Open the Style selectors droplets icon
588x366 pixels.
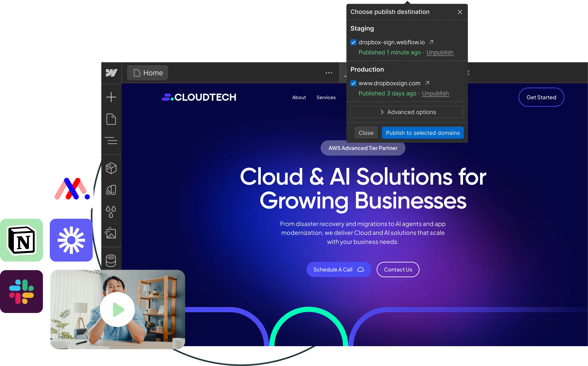click(111, 212)
